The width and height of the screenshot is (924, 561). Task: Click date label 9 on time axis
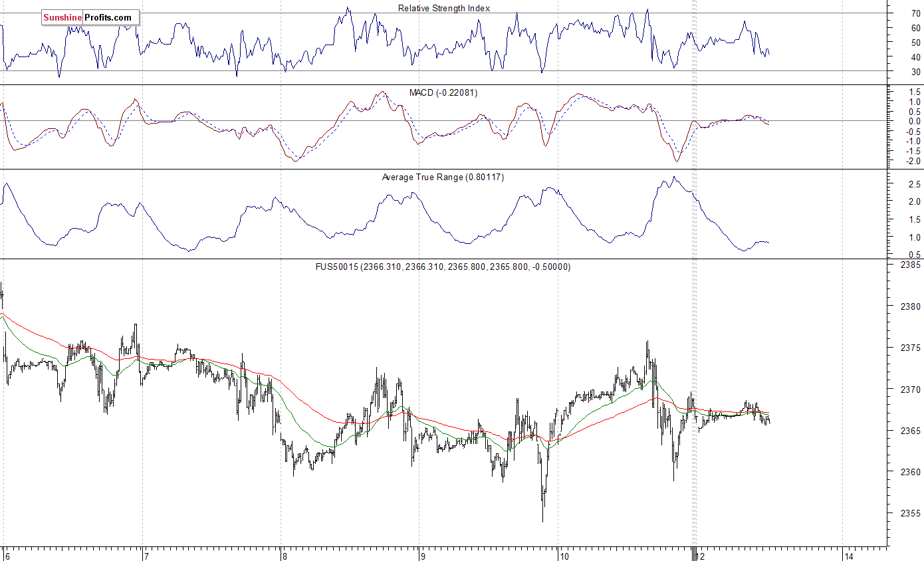pos(423,556)
